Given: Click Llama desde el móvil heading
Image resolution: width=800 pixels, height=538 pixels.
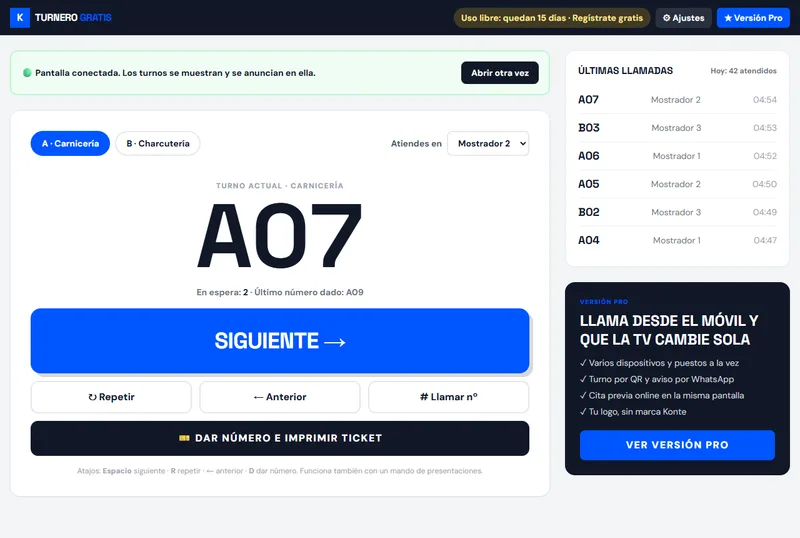Looking at the screenshot, I should pyautogui.click(x=669, y=330).
